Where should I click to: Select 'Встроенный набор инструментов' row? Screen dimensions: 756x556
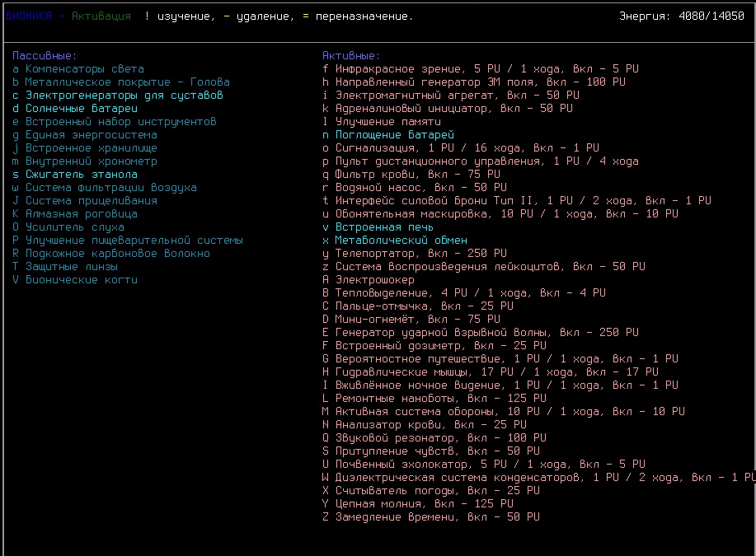pyautogui.click(x=115, y=121)
